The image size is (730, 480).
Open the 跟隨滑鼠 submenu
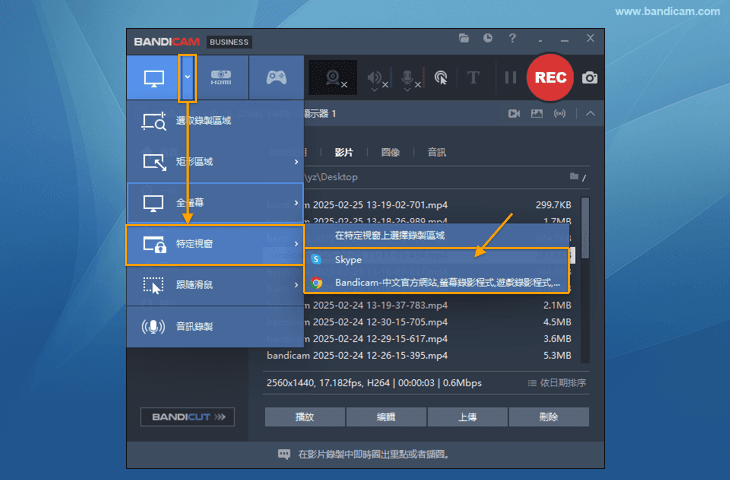215,285
